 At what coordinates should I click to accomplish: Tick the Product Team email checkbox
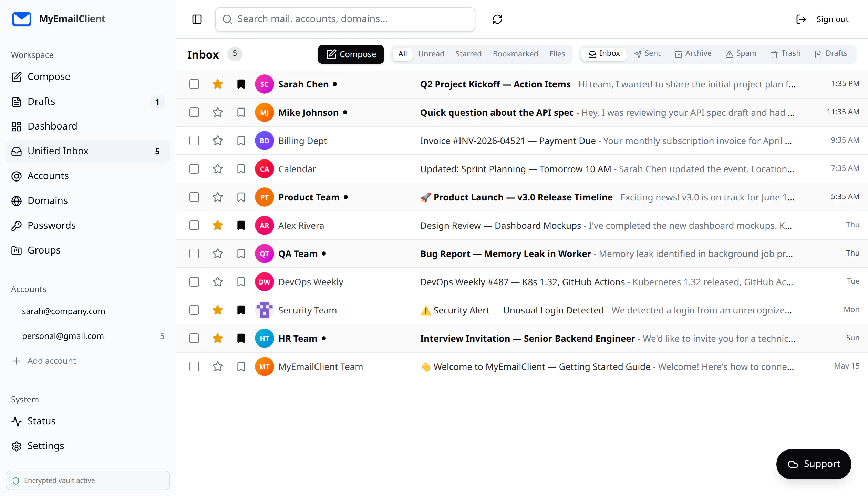coord(194,197)
